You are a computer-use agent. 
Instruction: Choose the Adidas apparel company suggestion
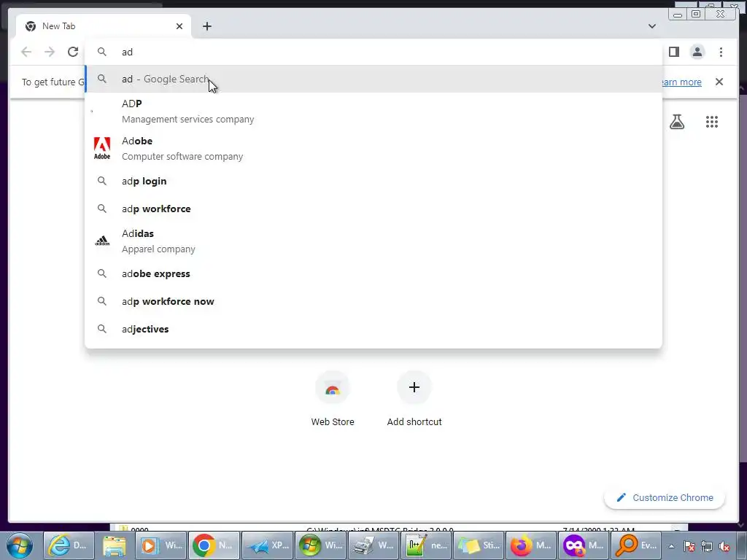373,241
